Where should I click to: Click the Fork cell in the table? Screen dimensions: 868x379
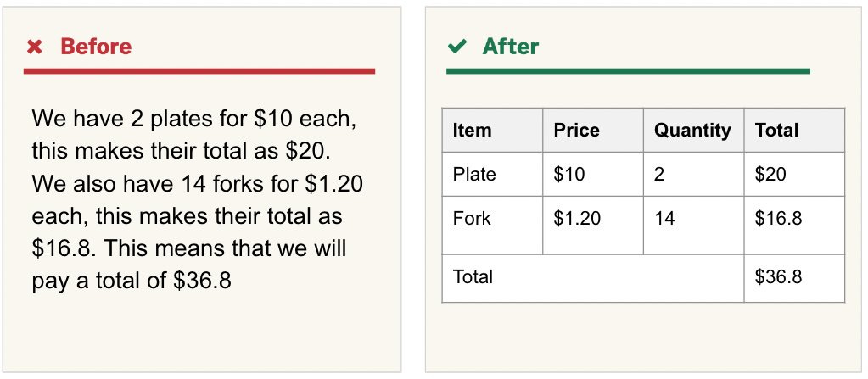(492, 226)
